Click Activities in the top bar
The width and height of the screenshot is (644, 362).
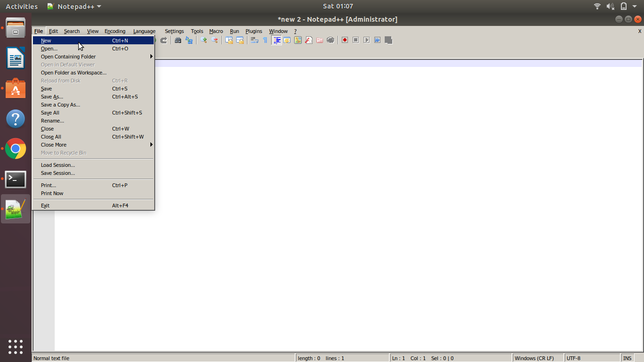[21, 6]
